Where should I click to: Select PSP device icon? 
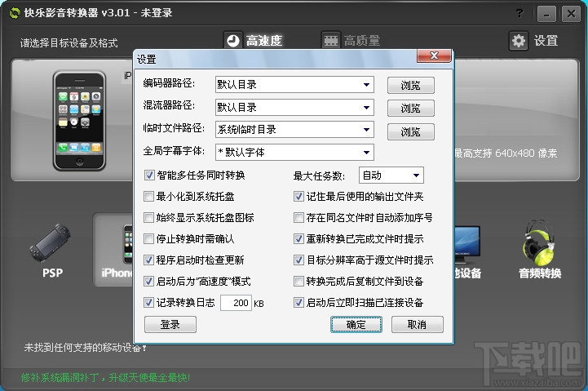tap(52, 251)
